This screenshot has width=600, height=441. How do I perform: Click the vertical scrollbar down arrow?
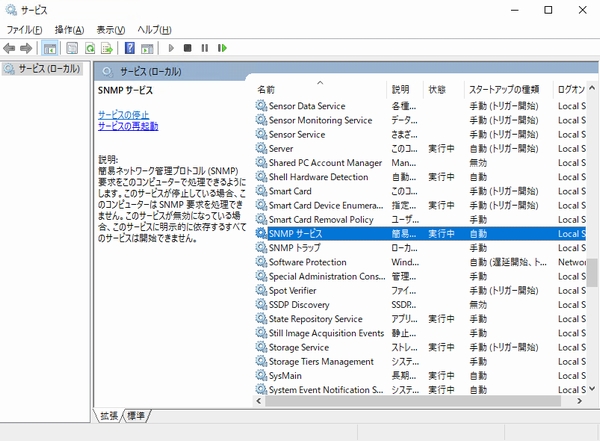(x=592, y=389)
